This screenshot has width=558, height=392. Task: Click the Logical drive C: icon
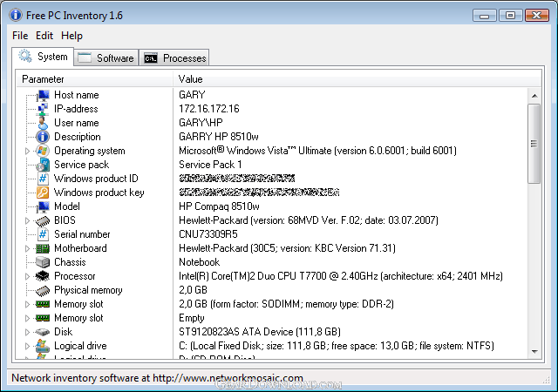(x=43, y=346)
